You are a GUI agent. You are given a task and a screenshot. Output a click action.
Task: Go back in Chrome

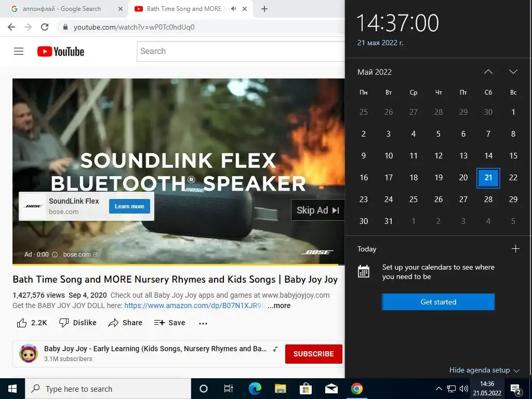(11, 27)
